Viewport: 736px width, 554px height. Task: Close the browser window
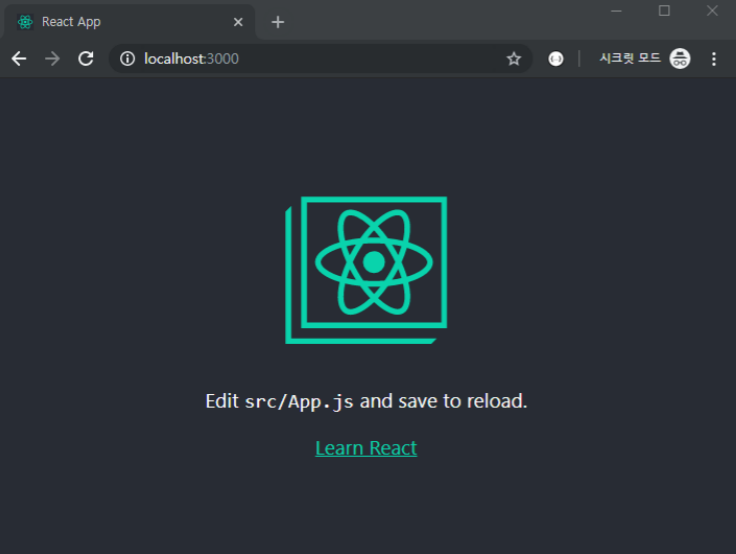tap(712, 11)
